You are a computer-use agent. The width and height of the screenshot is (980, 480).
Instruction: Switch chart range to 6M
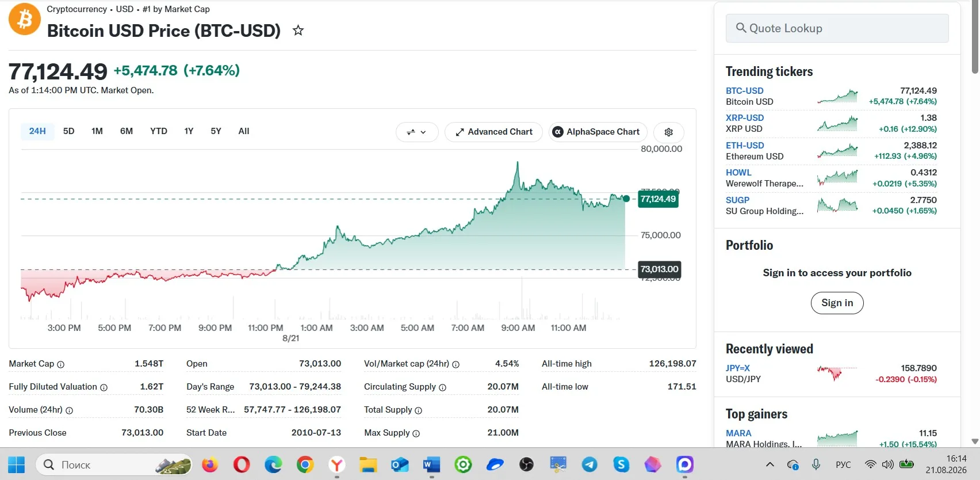tap(127, 131)
